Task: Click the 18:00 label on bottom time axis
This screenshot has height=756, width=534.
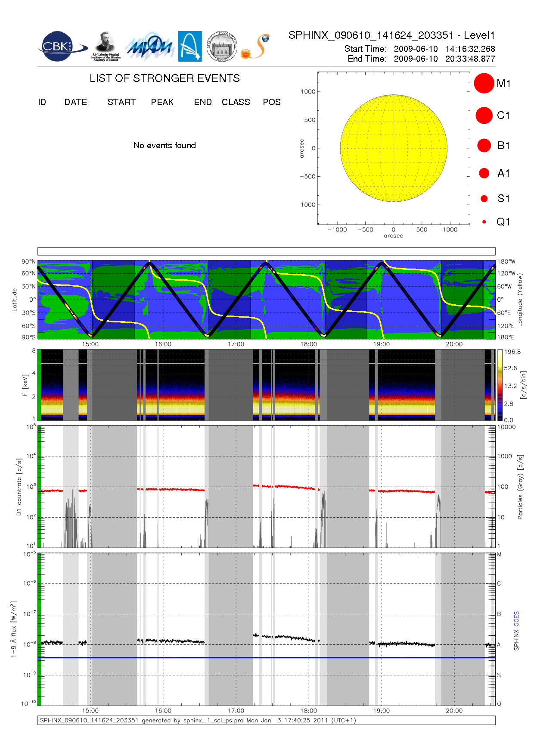Action: [x=309, y=711]
